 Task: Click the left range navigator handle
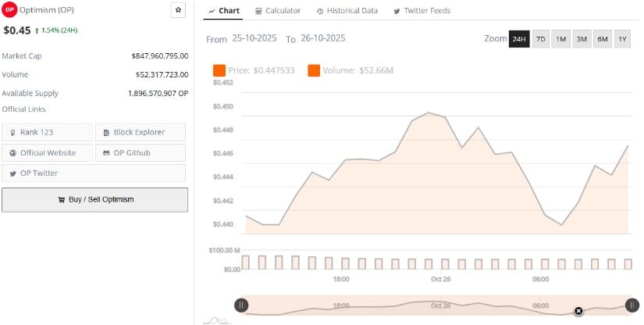242,305
